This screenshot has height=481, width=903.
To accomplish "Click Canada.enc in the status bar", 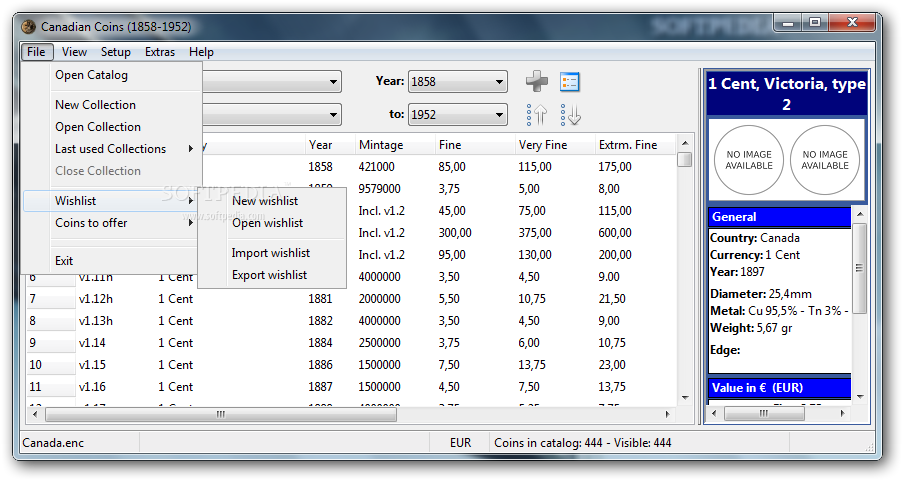I will tap(53, 443).
